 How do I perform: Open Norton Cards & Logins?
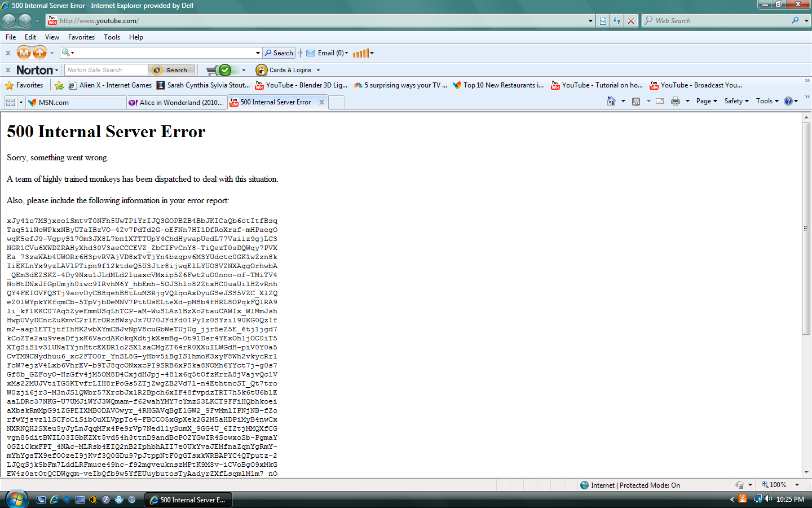(288, 70)
